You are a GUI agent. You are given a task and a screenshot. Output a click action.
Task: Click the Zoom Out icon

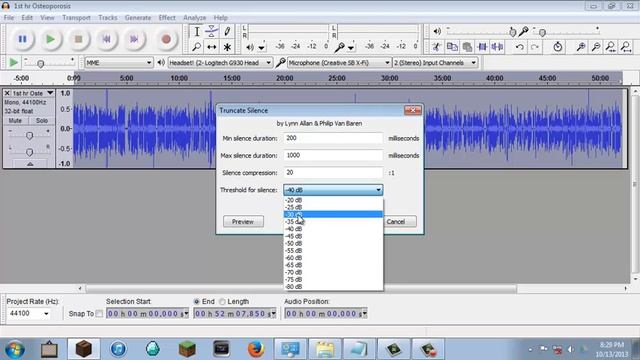[x=596, y=47]
